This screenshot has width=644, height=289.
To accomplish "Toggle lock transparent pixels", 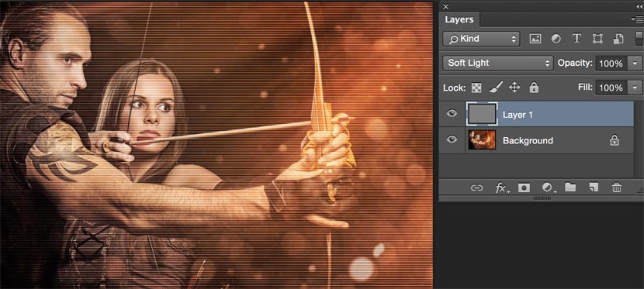I will click(476, 88).
